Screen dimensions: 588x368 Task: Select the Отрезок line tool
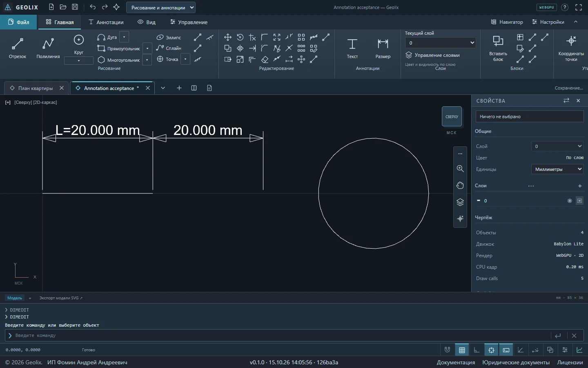click(18, 48)
